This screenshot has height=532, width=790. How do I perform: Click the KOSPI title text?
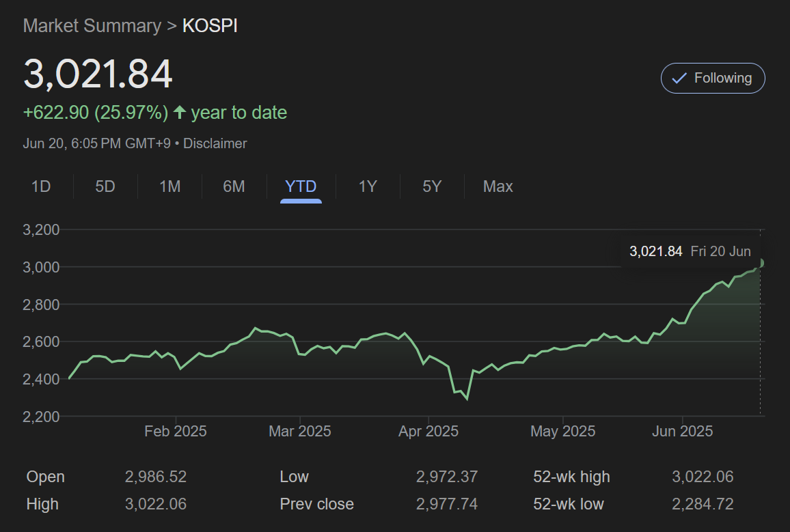tap(210, 26)
